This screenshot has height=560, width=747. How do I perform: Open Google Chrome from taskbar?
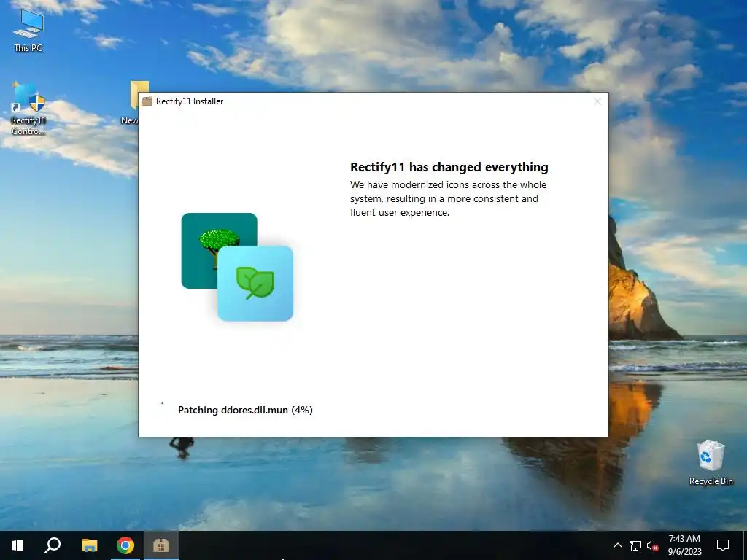click(x=125, y=545)
